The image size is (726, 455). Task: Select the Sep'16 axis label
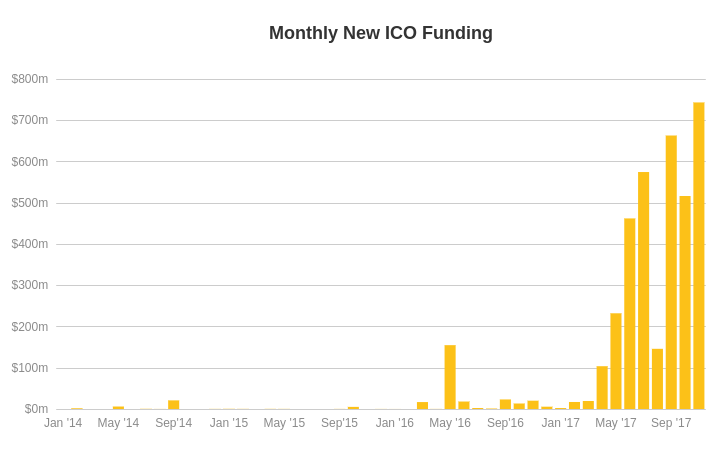(505, 423)
